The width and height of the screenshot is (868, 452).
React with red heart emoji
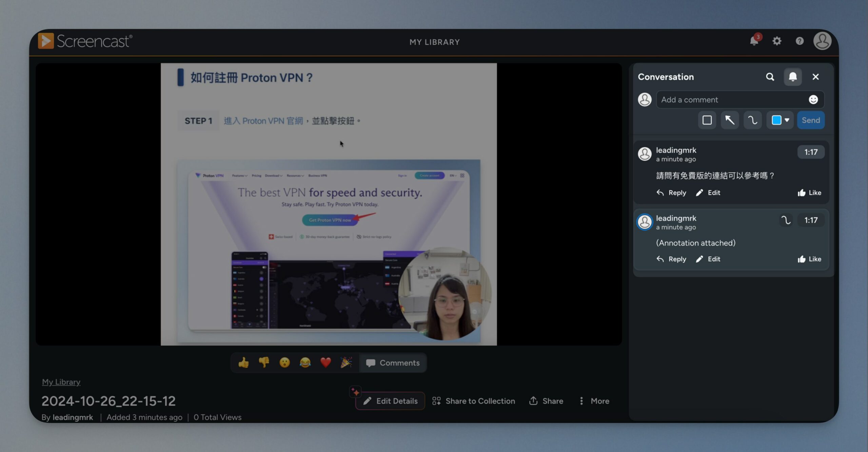pos(325,363)
